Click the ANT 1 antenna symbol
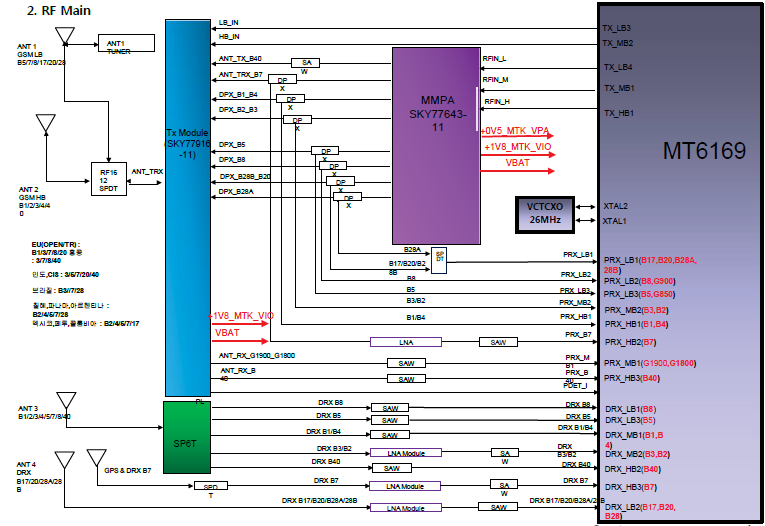This screenshot has height=526, width=765. (x=65, y=36)
